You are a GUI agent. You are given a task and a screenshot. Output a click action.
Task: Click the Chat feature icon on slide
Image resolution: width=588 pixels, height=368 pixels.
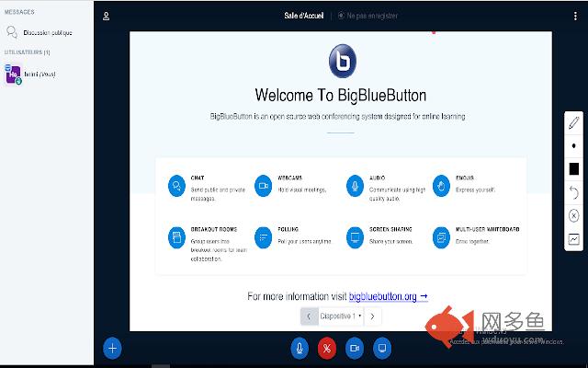tap(176, 186)
